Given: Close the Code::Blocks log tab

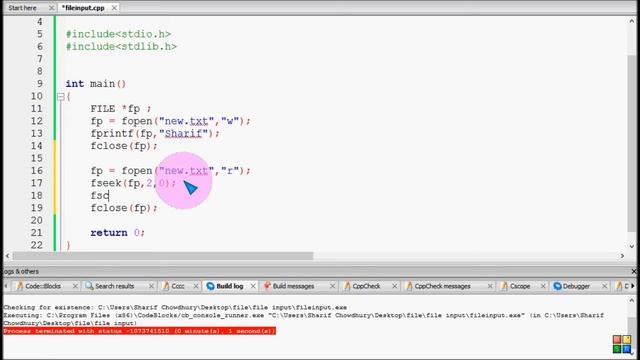Looking at the screenshot, I should coord(75,286).
